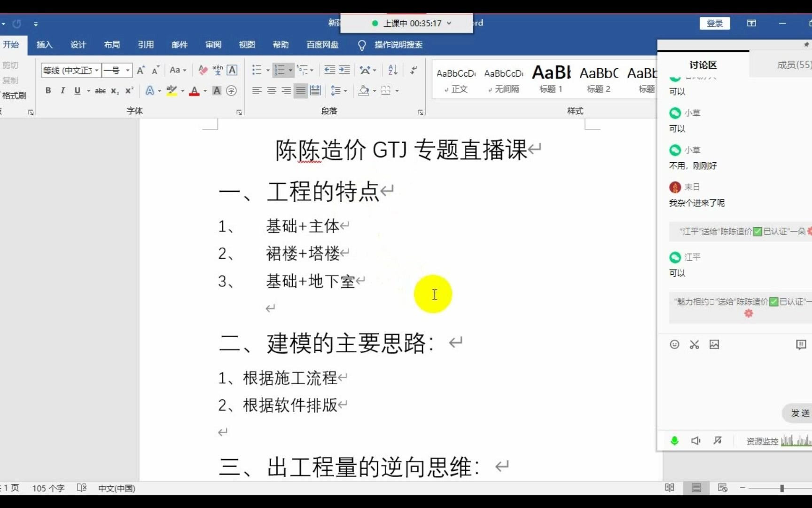Select the center alignment icon
Image resolution: width=812 pixels, height=508 pixels.
point(271,90)
